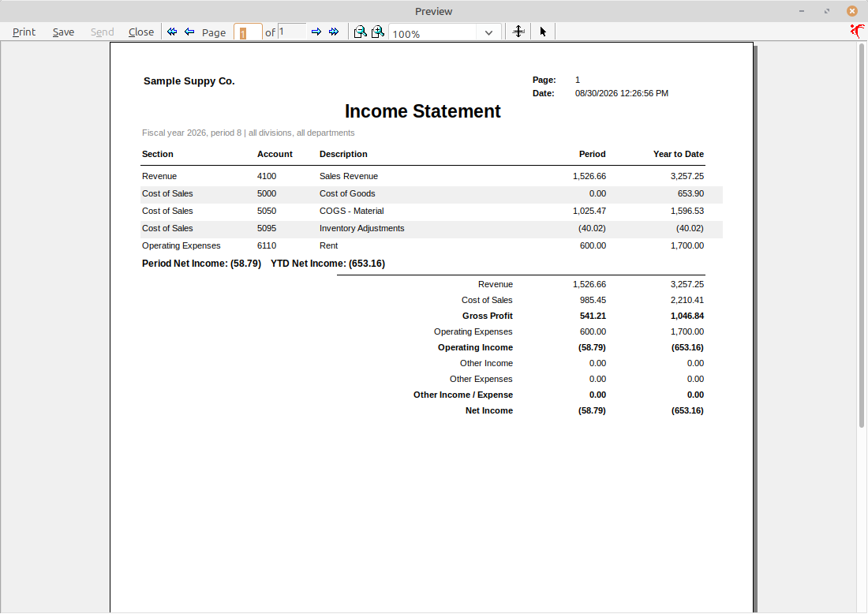The image size is (868, 614).
Task: Click the date '08/30/2026 12:26:56 PM'
Action: pyautogui.click(x=621, y=94)
